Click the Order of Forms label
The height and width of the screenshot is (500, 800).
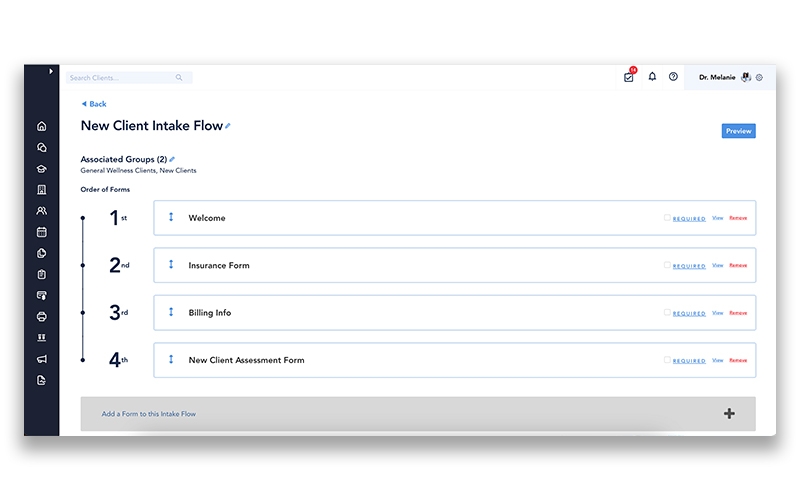click(105, 189)
